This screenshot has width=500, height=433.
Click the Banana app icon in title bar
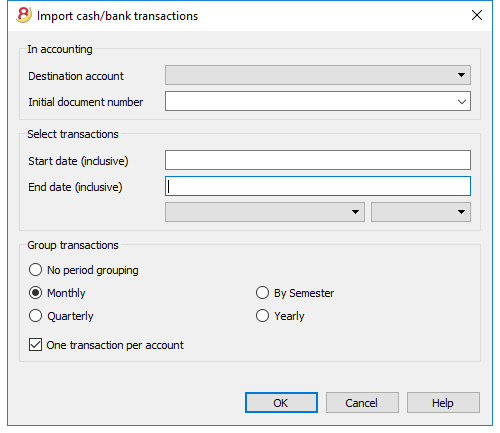click(x=24, y=15)
